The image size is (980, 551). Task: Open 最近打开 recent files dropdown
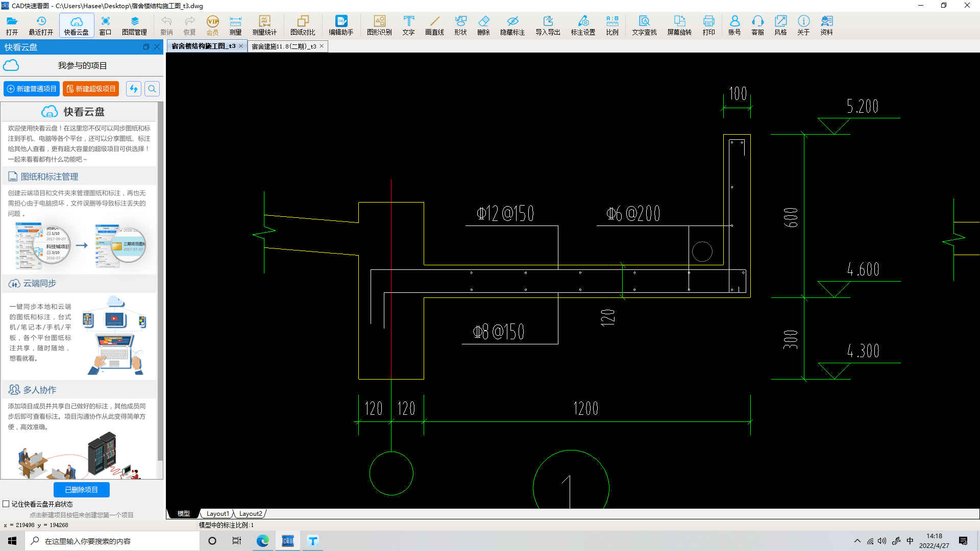click(41, 25)
